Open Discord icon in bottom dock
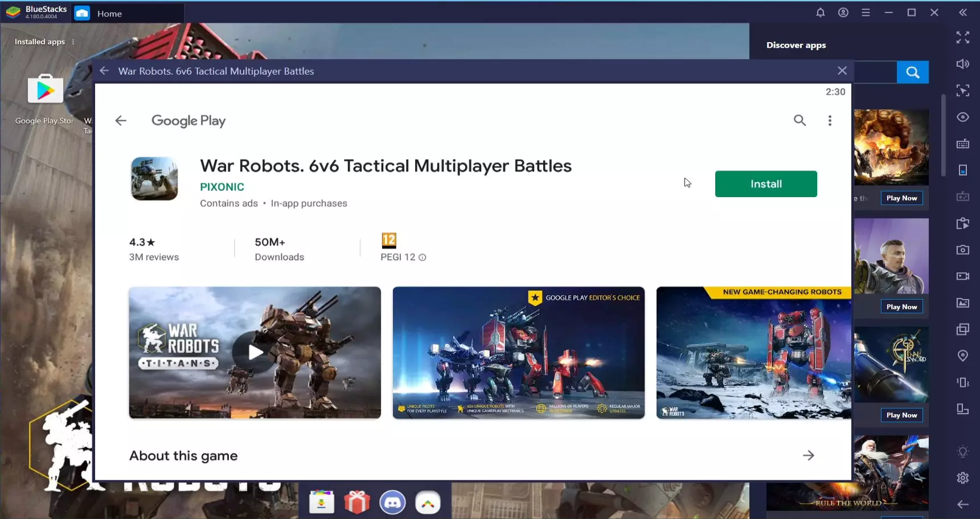The height and width of the screenshot is (519, 980). coord(392,502)
